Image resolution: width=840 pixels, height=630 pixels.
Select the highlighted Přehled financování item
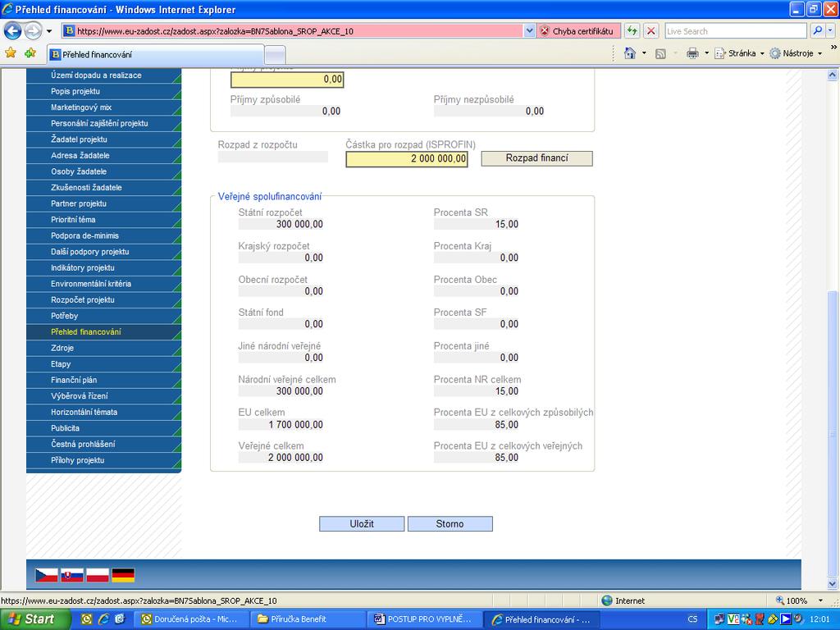point(103,333)
